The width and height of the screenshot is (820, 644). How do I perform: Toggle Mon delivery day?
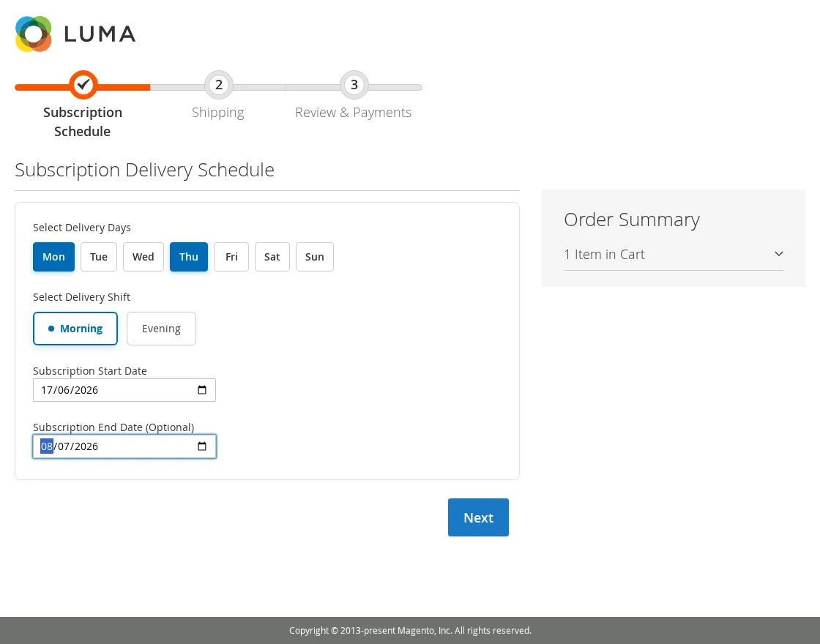(54, 257)
